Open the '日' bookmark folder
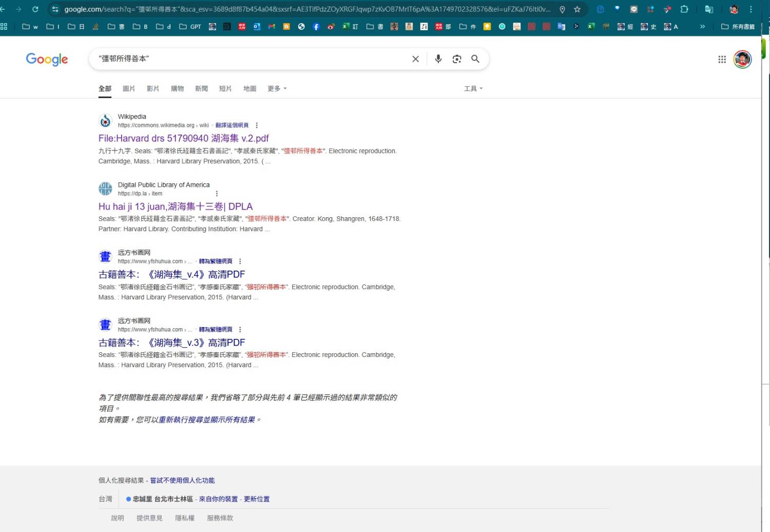Screen dimensions: 770x532 pos(76,27)
